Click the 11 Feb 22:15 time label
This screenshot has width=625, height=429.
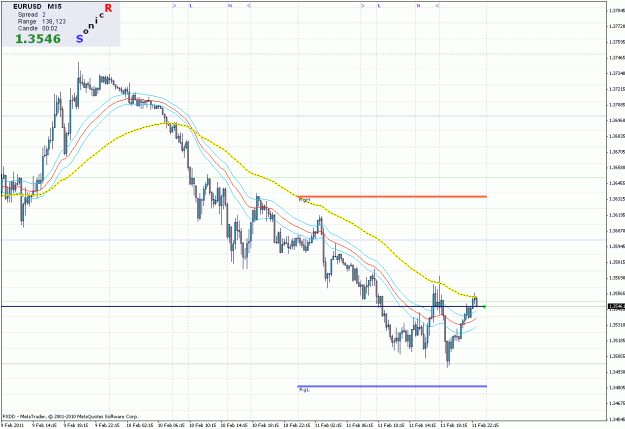[485, 425]
